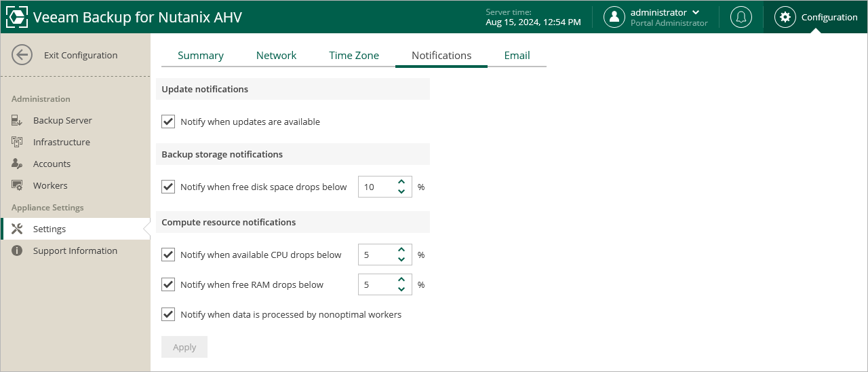Click the Backup Server sidebar icon

click(18, 120)
